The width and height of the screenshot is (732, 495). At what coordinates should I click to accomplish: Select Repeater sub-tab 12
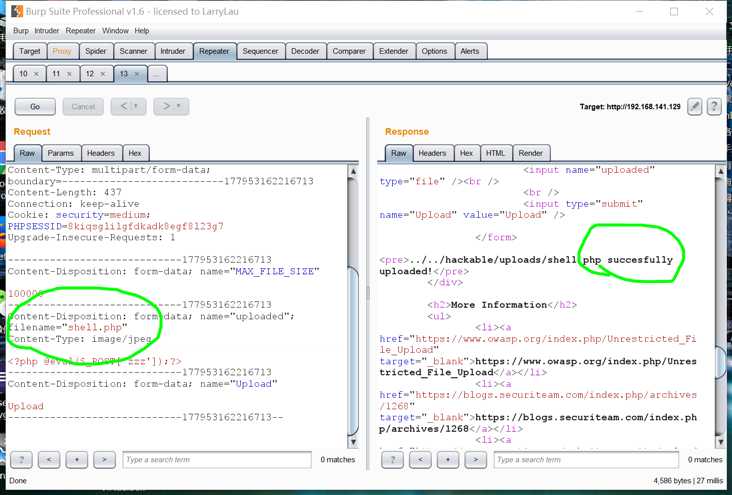tap(90, 74)
